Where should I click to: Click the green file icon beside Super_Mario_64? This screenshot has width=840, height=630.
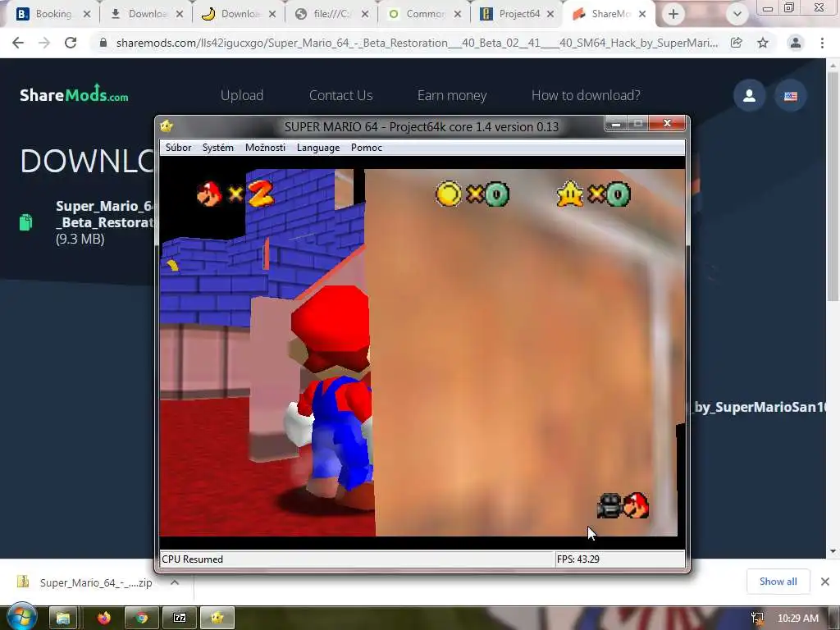25,221
